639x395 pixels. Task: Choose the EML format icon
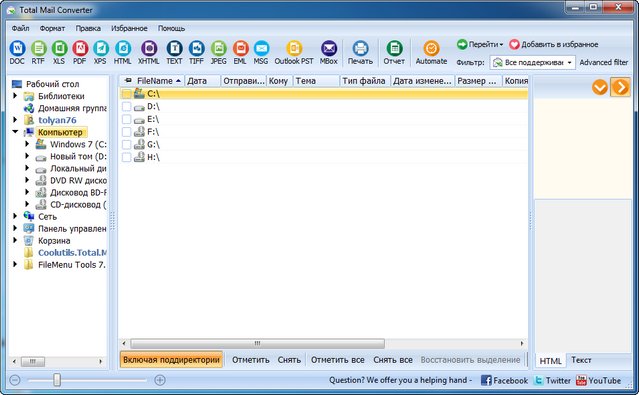pos(240,53)
